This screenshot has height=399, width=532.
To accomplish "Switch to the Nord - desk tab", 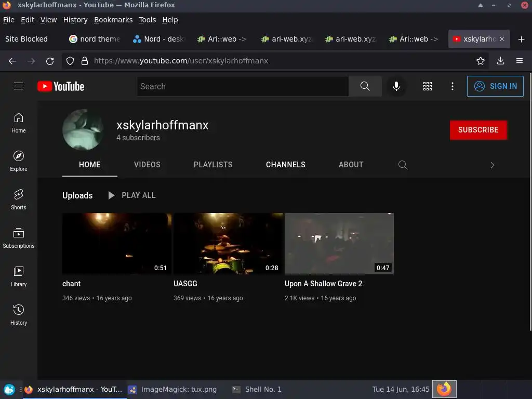I will tap(159, 39).
